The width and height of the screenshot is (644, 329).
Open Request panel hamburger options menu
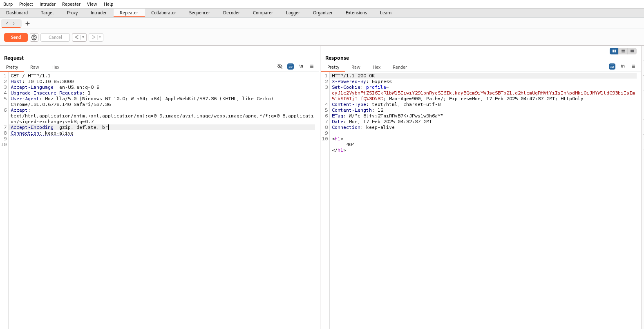pos(312,66)
